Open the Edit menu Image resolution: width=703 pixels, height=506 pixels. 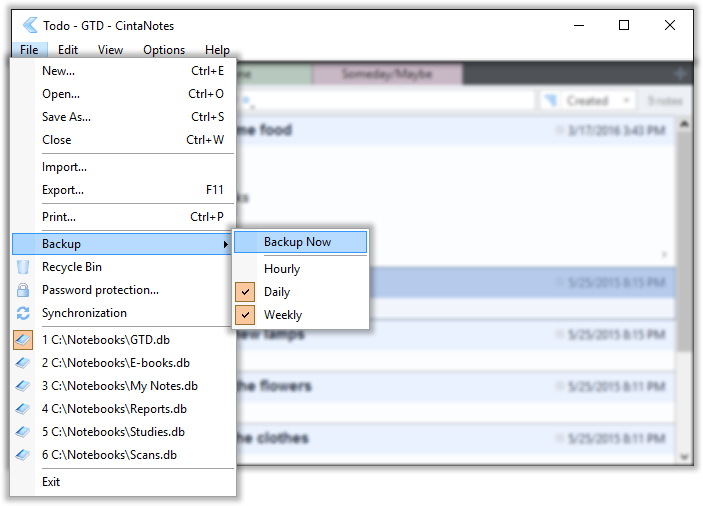68,50
